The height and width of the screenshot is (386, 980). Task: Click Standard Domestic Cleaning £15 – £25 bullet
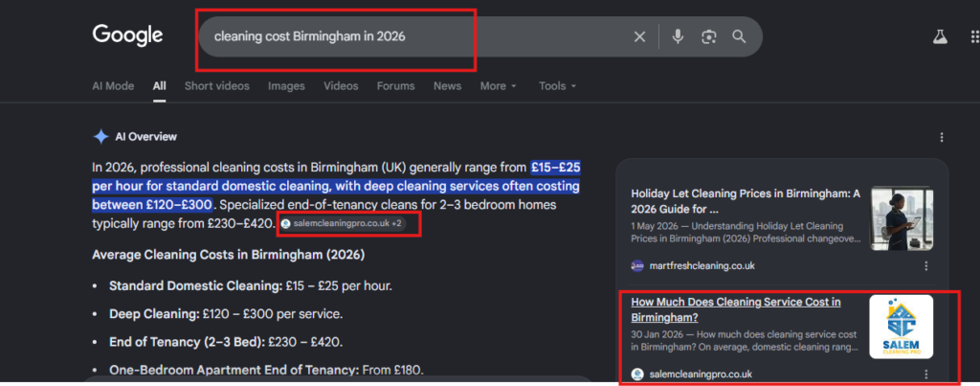pyautogui.click(x=251, y=285)
